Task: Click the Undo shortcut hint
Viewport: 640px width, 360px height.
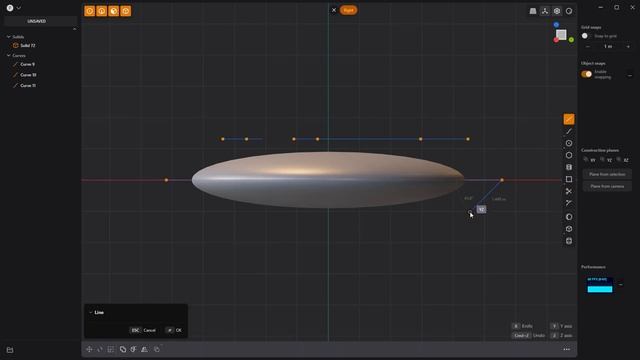Action: [529, 336]
